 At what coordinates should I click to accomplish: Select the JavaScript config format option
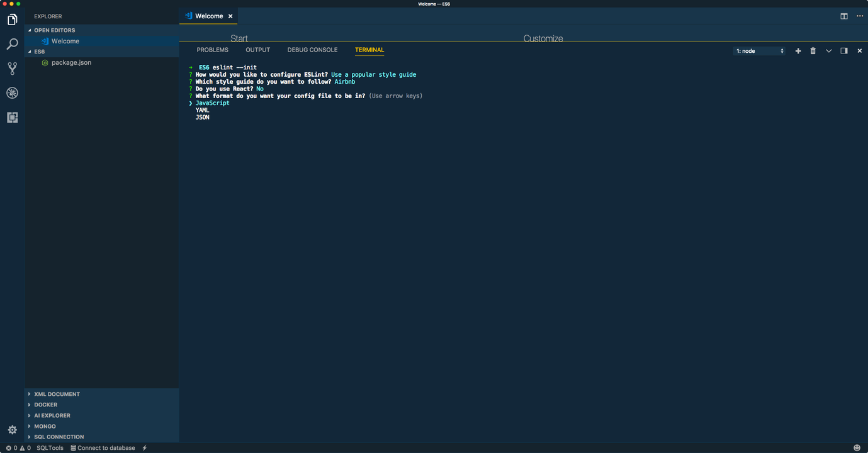click(212, 103)
